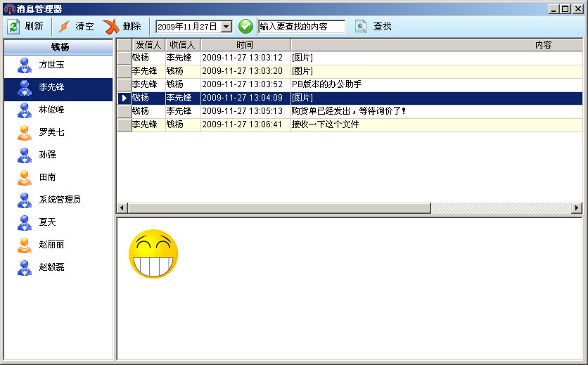Click 田南's orange avatar icon

tap(25, 177)
